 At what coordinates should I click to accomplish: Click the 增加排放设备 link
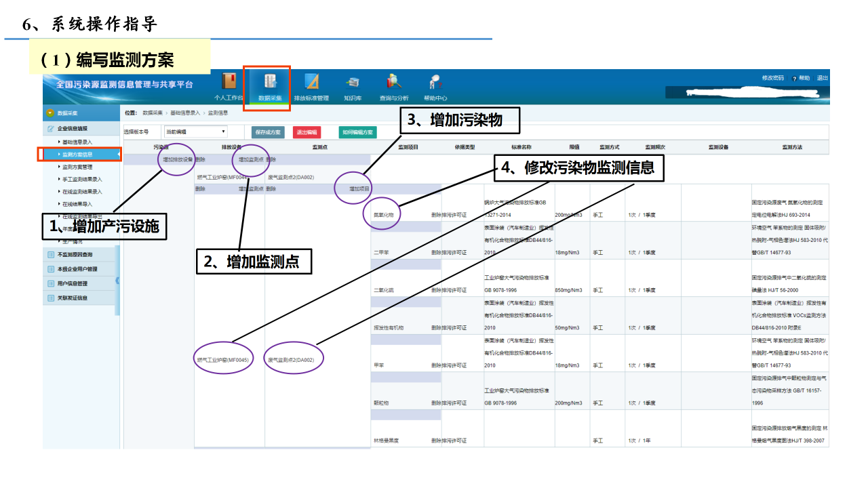pos(178,160)
